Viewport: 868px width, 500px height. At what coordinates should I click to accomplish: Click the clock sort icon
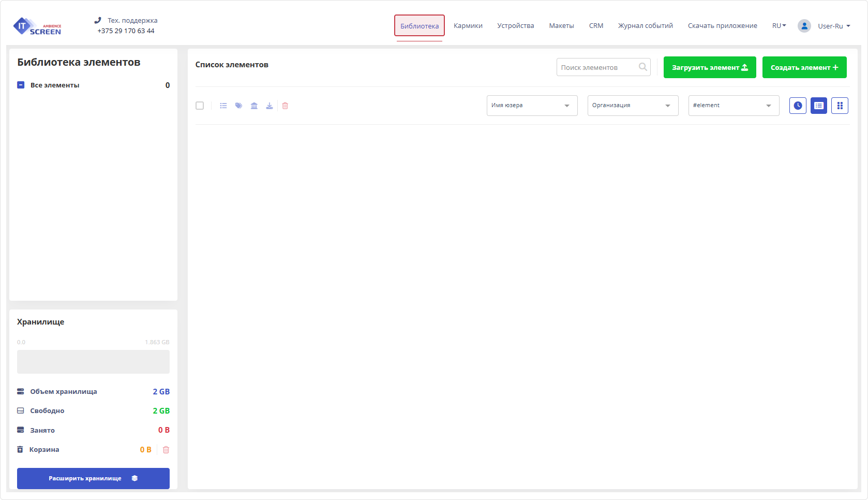(x=798, y=106)
